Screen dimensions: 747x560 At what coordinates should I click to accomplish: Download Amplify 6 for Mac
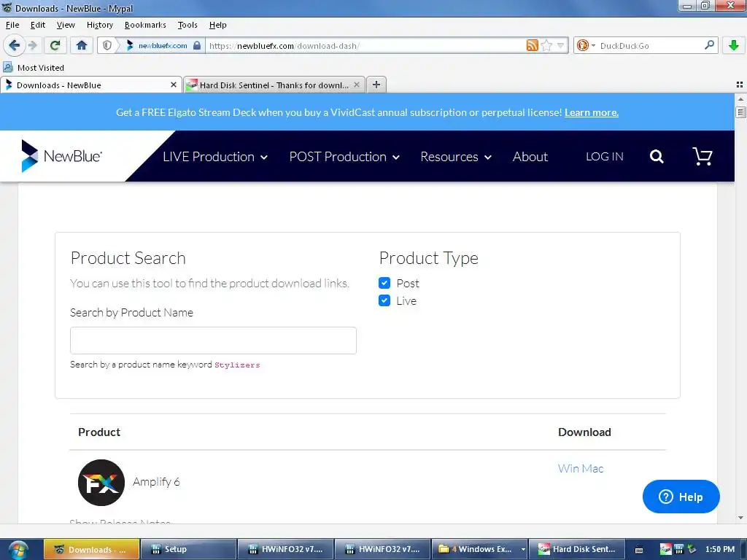[592, 469]
